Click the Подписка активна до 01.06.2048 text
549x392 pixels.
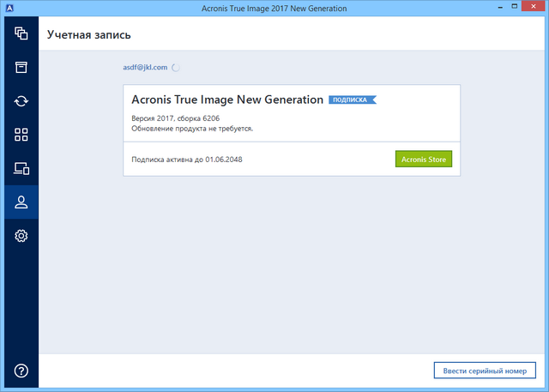pos(193,160)
